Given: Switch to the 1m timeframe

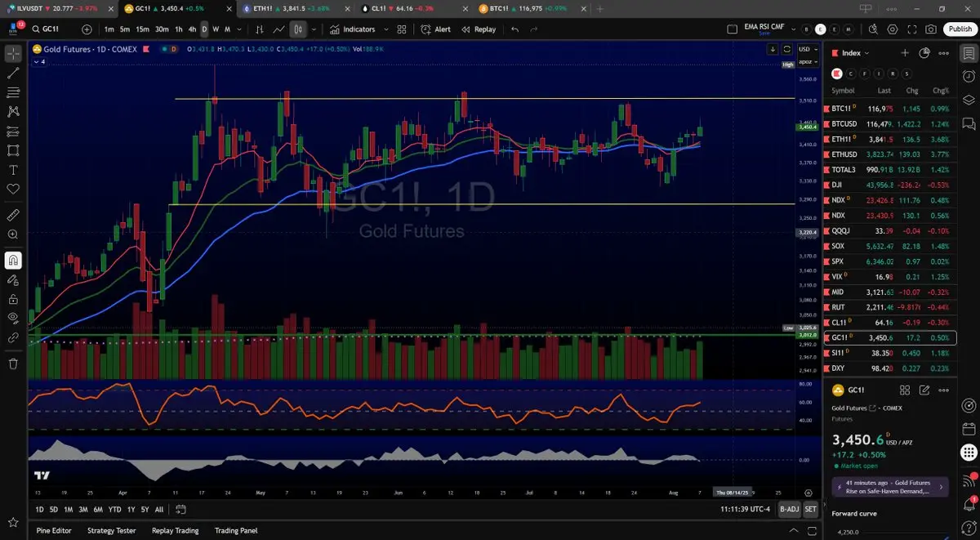Looking at the screenshot, I should (x=109, y=29).
